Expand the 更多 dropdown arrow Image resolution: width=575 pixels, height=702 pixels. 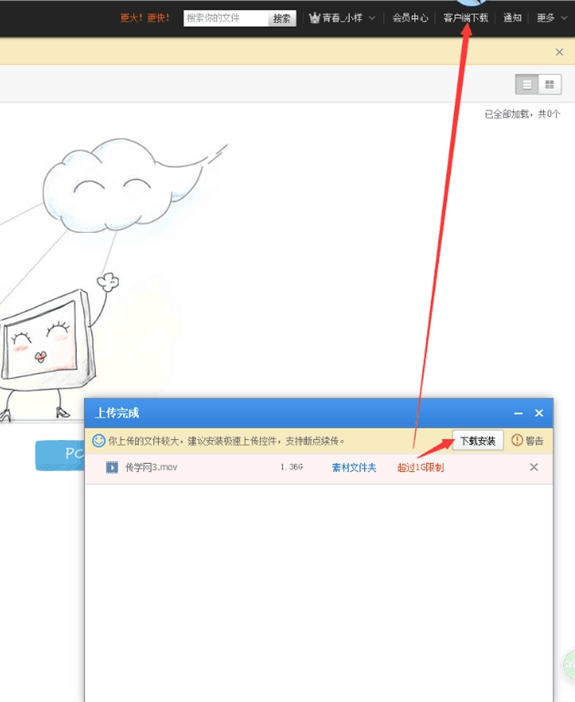point(564,18)
